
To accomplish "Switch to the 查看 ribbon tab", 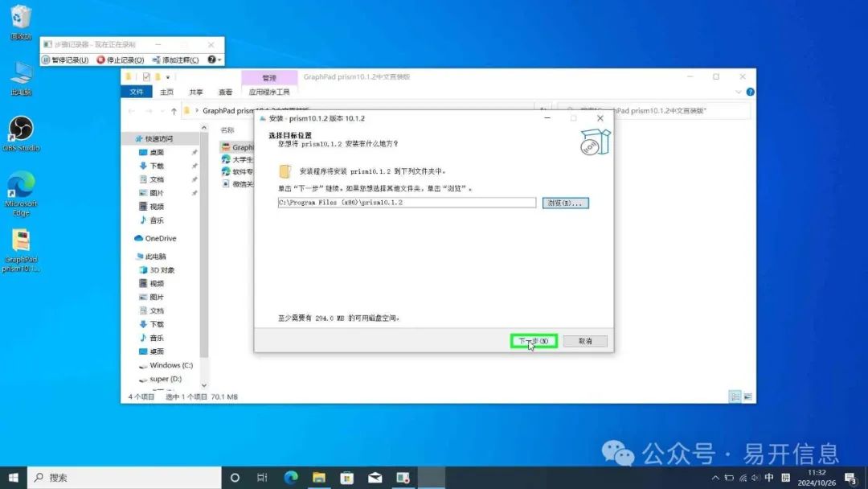I will (225, 92).
